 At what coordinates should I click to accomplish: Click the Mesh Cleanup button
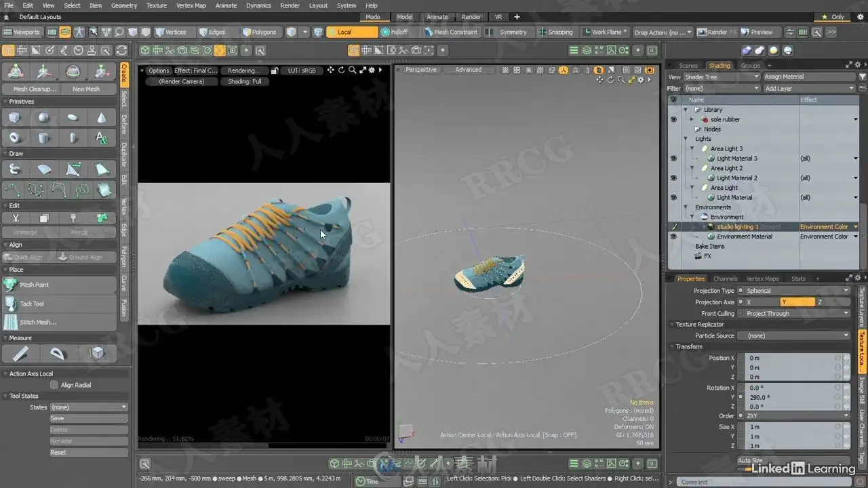coord(35,89)
